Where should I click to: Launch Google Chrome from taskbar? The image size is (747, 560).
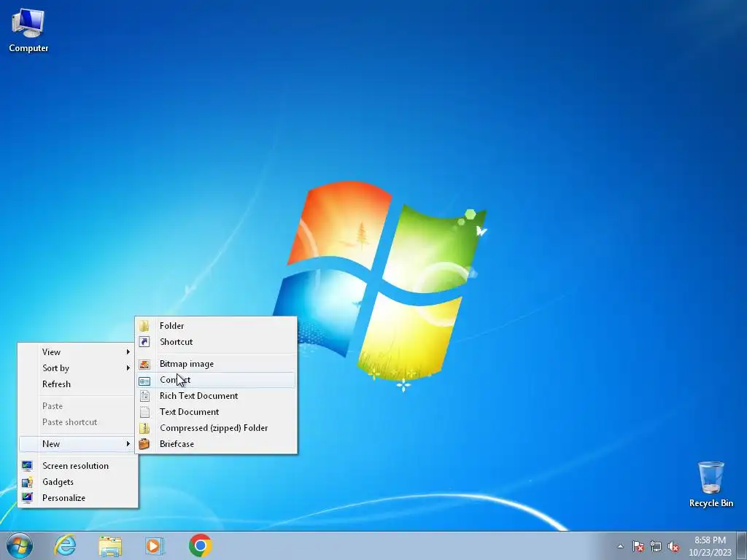tap(200, 545)
